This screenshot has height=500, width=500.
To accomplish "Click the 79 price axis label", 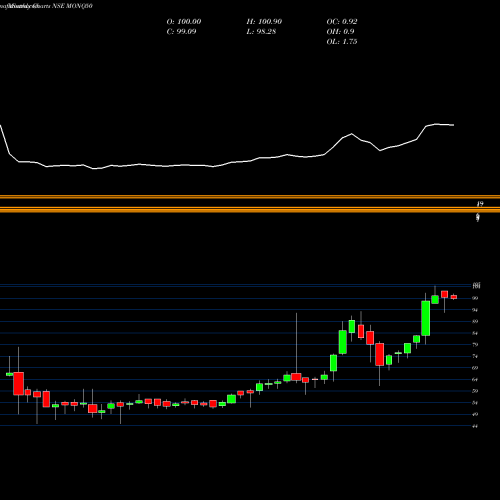I will 475,345.
